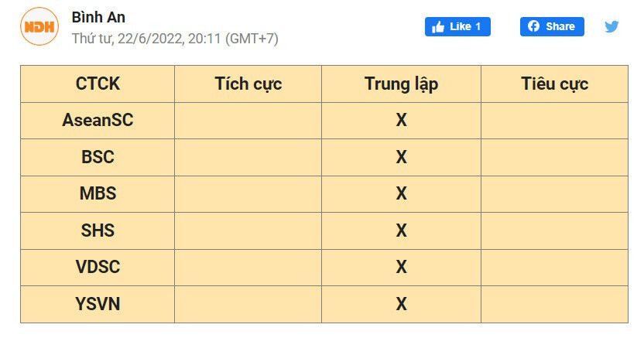Select the CTCK column header
644x338 pixels.
click(98, 84)
